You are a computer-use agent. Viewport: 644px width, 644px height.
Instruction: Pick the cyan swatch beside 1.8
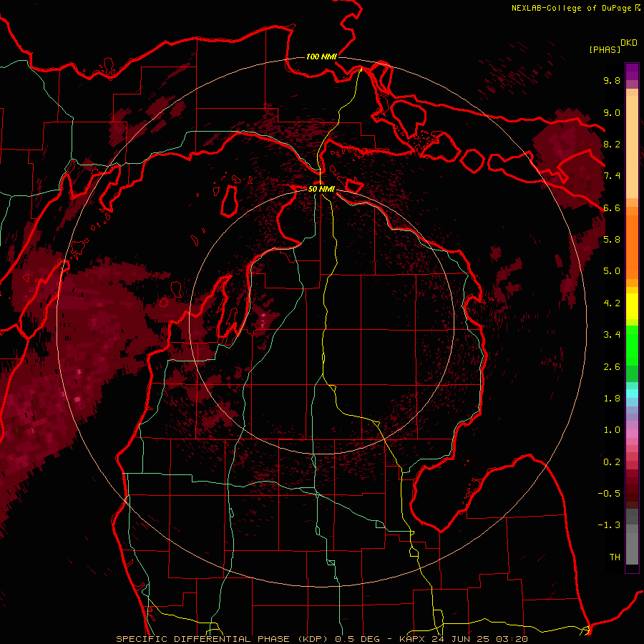[x=632, y=394]
